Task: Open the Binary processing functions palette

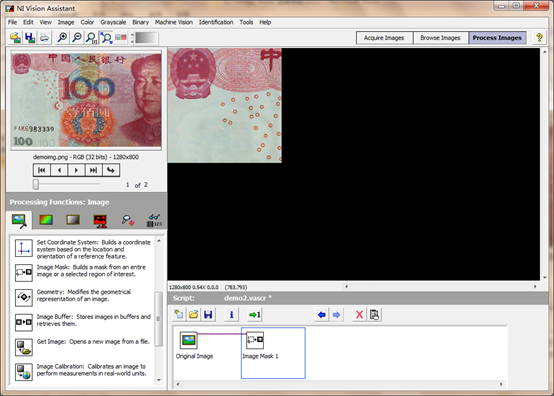Action: (x=100, y=220)
